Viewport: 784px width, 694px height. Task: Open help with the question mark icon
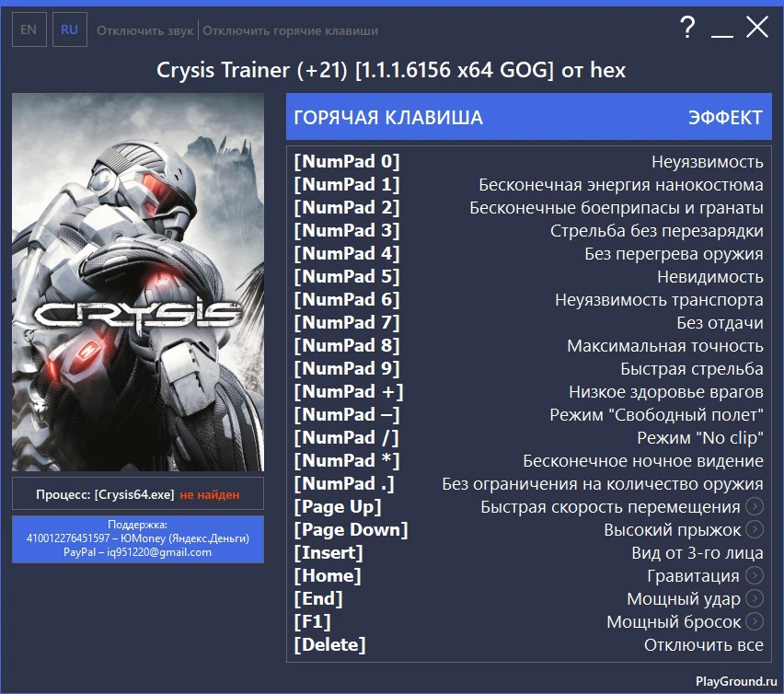click(686, 29)
